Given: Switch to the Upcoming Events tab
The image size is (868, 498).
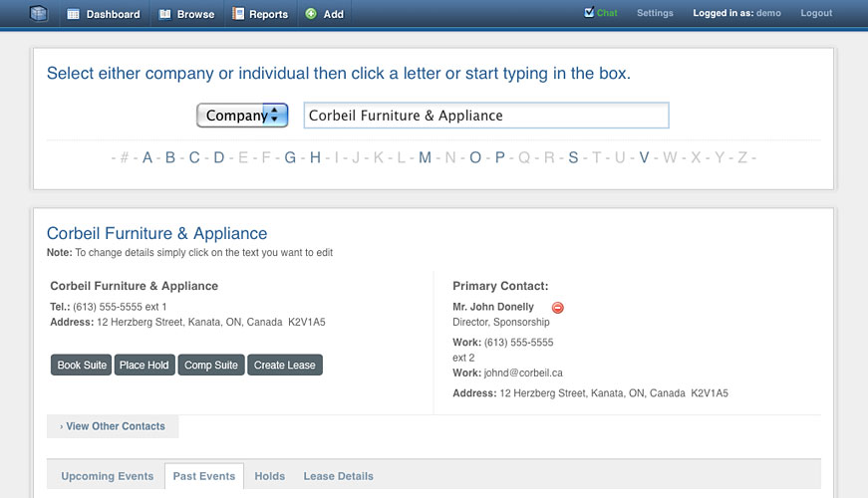Looking at the screenshot, I should [108, 476].
